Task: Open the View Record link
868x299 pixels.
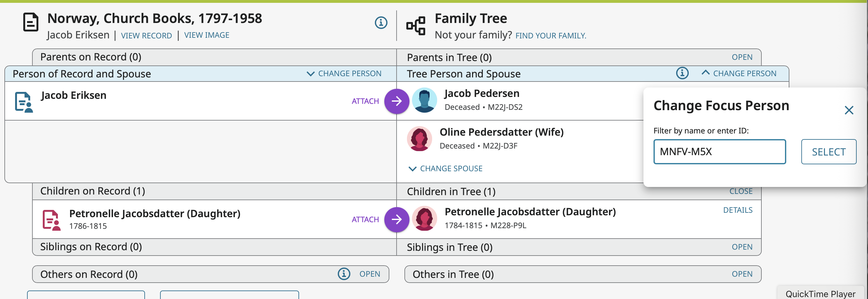Action: pyautogui.click(x=146, y=36)
